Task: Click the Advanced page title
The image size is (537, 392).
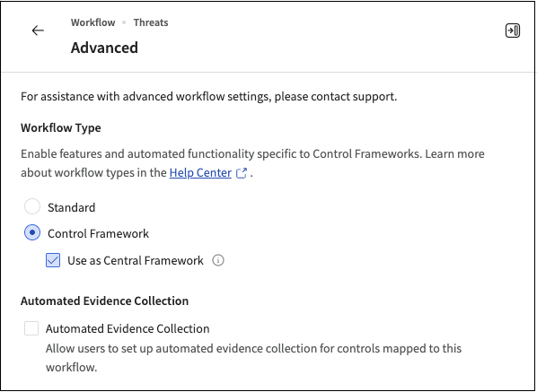Action: pos(104,48)
